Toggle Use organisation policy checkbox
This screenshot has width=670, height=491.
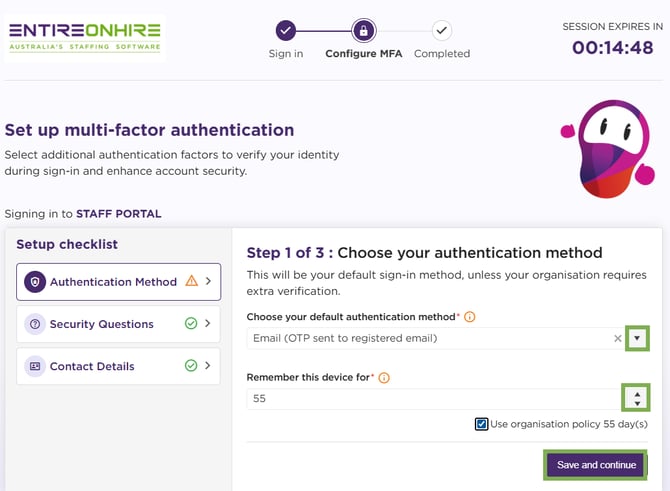(x=482, y=424)
